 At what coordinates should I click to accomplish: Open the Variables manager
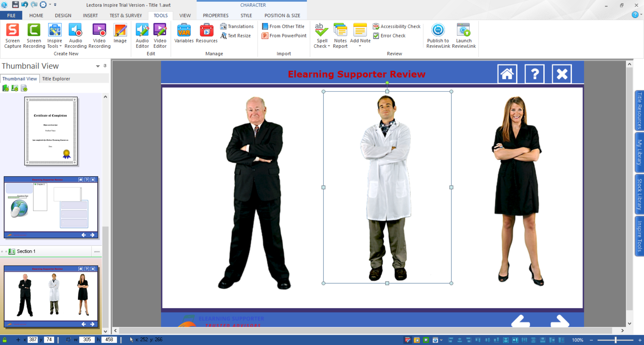point(184,30)
